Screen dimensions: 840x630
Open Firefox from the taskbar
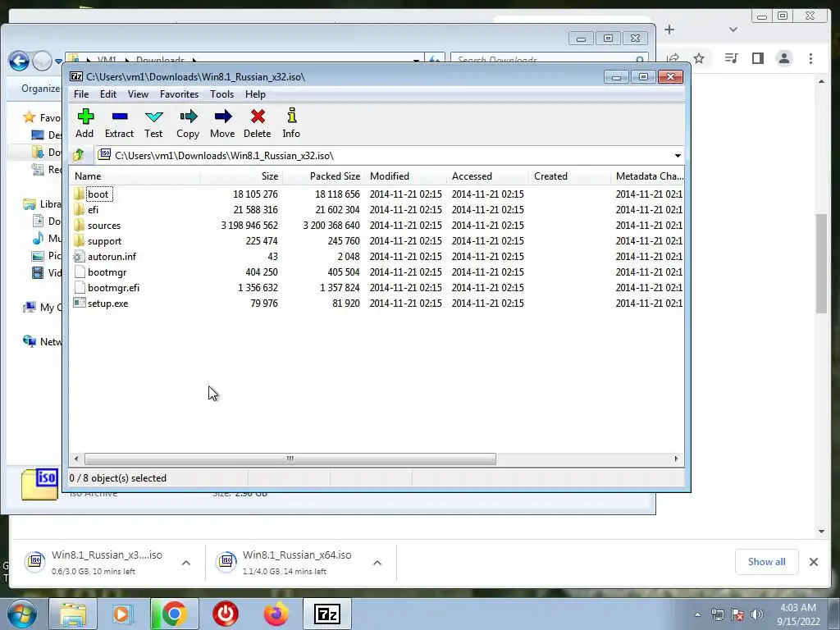pyautogui.click(x=276, y=614)
